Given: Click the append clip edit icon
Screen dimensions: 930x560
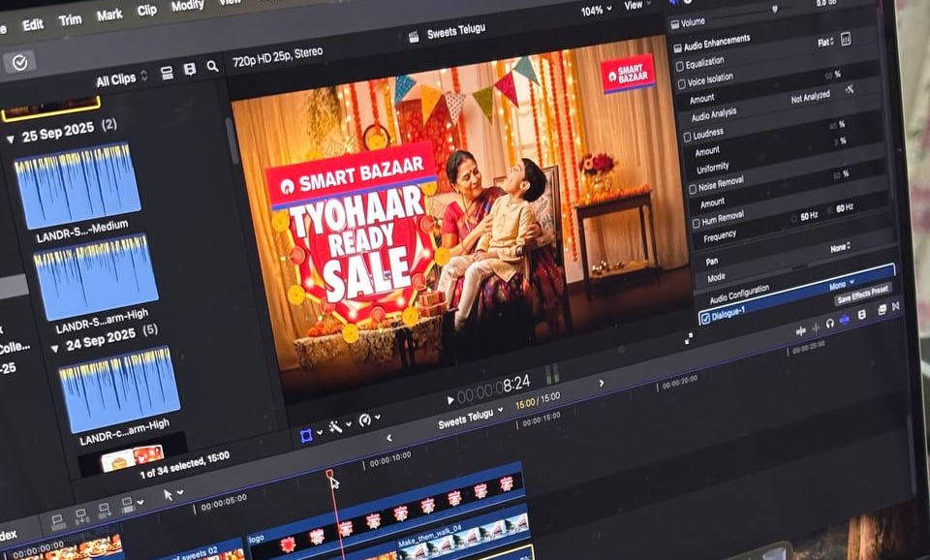Looking at the screenshot, I should pos(105,511).
